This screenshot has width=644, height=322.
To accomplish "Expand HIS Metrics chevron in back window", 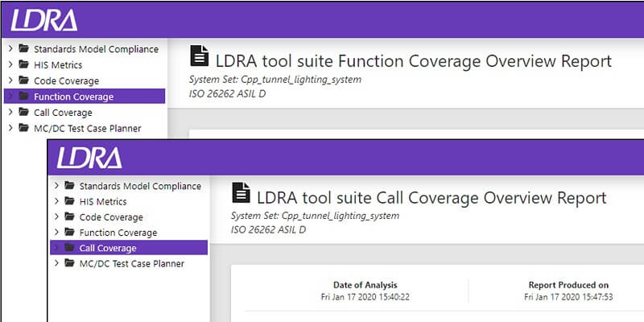I will pyautogui.click(x=10, y=65).
